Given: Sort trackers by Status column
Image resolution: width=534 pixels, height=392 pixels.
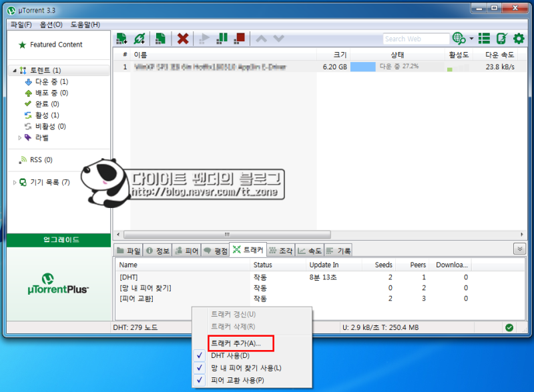Looking at the screenshot, I should pyautogui.click(x=278, y=265).
